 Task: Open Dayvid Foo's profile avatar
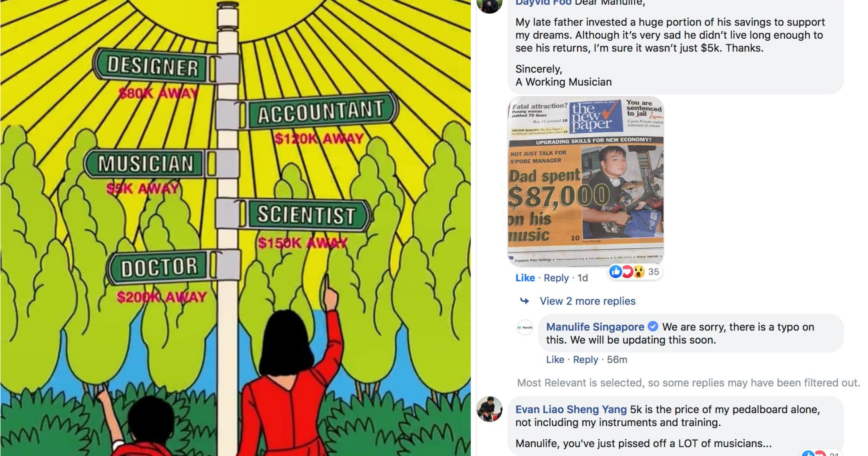[x=490, y=4]
